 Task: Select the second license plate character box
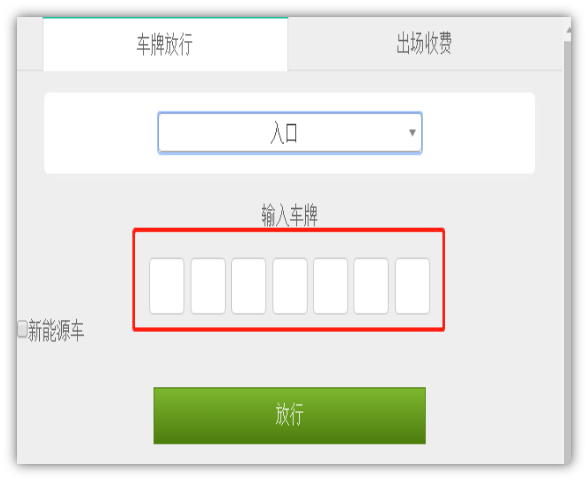tap(208, 286)
